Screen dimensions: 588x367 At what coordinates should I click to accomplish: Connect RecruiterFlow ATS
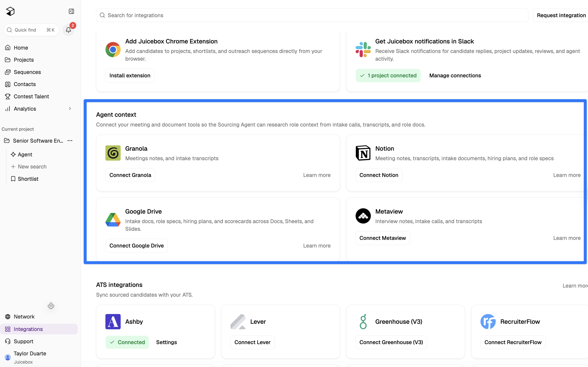513,342
